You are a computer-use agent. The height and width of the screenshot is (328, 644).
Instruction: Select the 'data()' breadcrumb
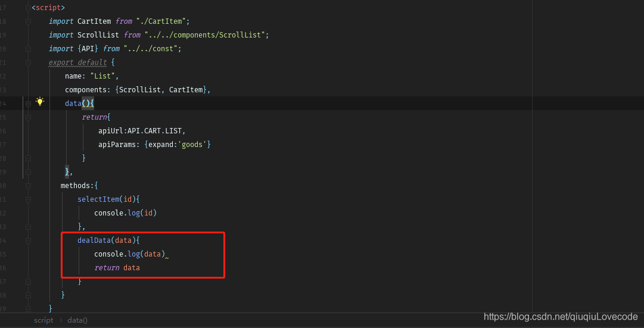pyautogui.click(x=77, y=320)
